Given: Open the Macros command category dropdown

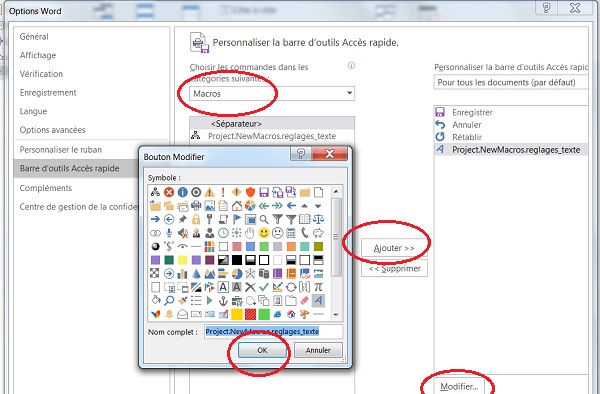Looking at the screenshot, I should 272,93.
